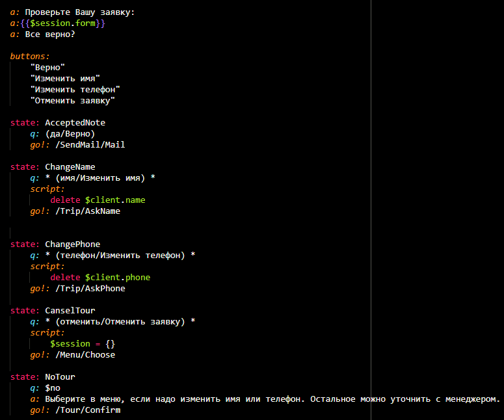Click the pattern '(имя/Изменить имя)'
Screen dimensions: 504x420
pyautogui.click(x=100, y=178)
